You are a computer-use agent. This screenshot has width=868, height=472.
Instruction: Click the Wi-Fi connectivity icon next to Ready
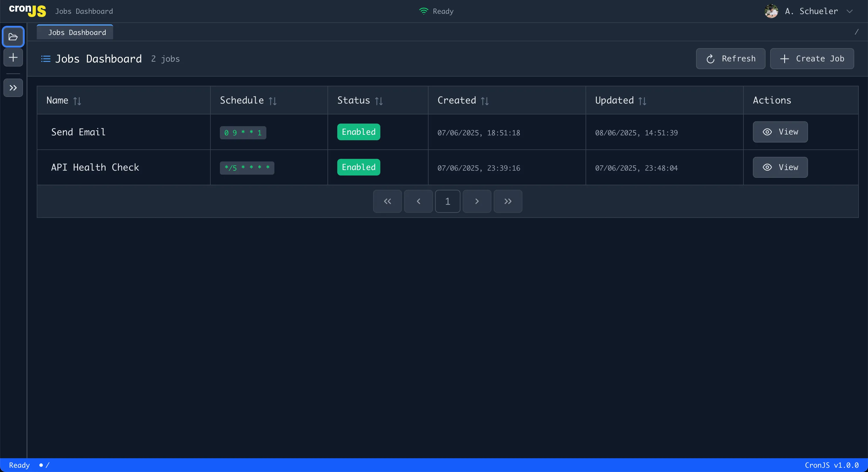(x=423, y=11)
